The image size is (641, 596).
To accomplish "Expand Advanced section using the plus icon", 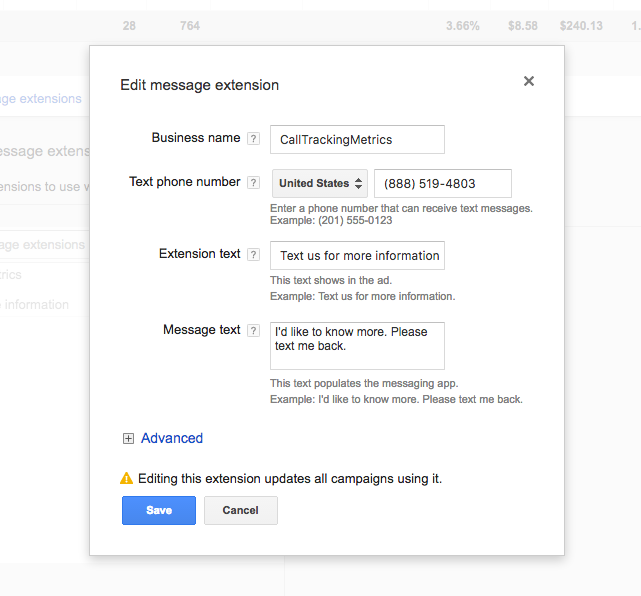I will click(128, 439).
